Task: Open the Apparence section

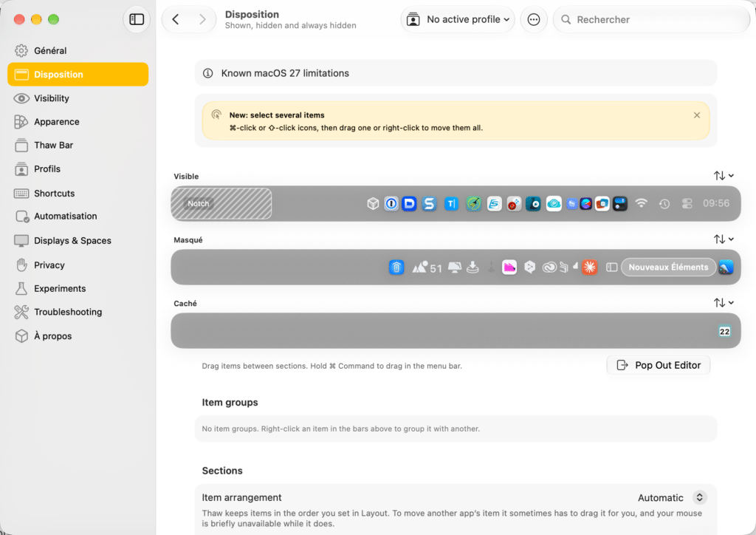Action: tap(78, 122)
